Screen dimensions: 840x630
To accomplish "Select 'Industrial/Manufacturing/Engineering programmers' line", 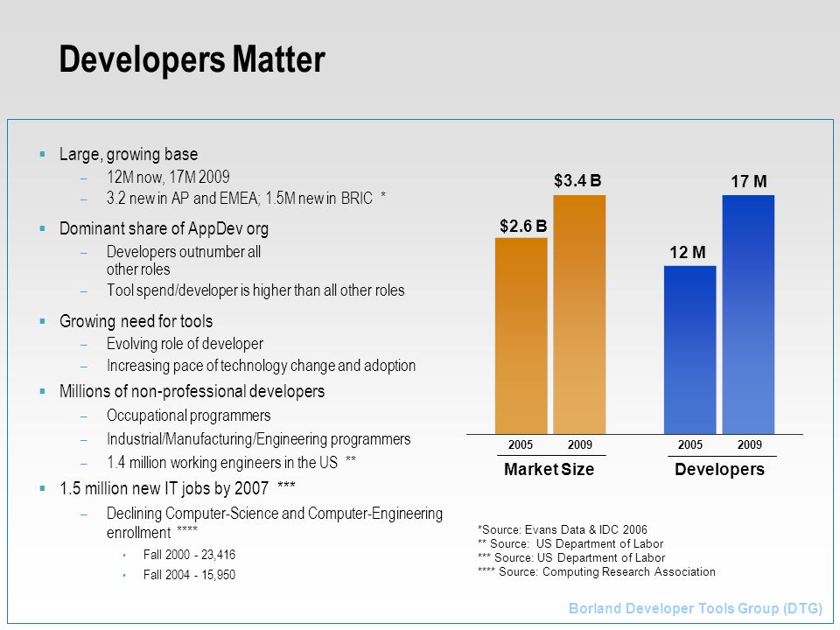I will point(258,439).
